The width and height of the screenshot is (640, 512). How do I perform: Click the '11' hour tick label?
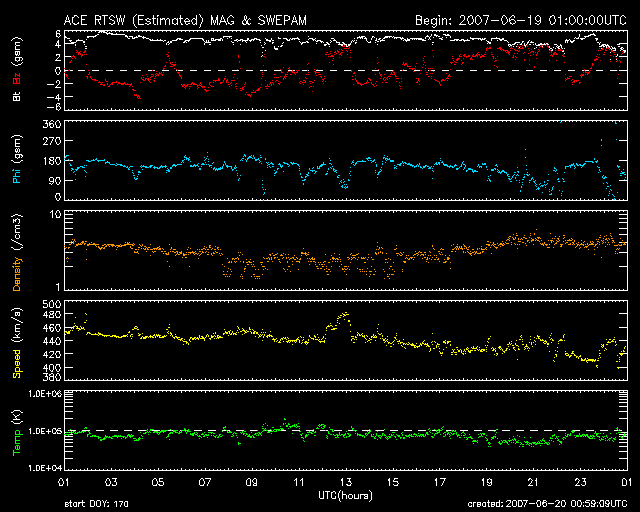point(299,483)
